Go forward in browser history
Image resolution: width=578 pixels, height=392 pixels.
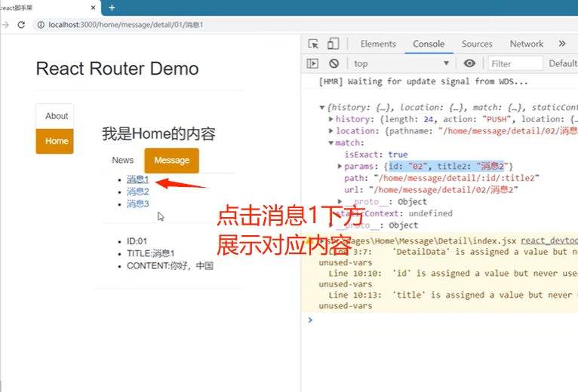click(x=5, y=25)
